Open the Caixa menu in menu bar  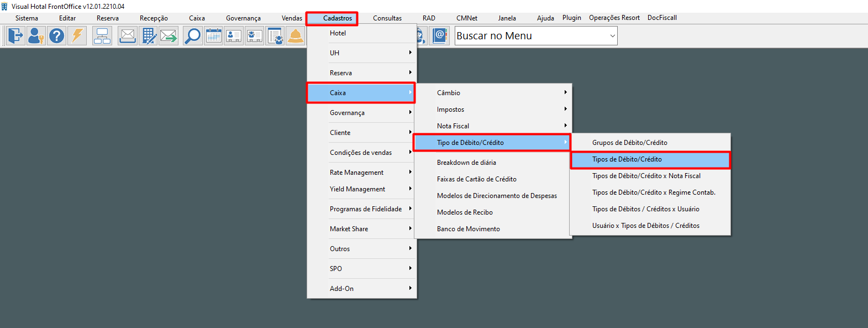(x=197, y=18)
